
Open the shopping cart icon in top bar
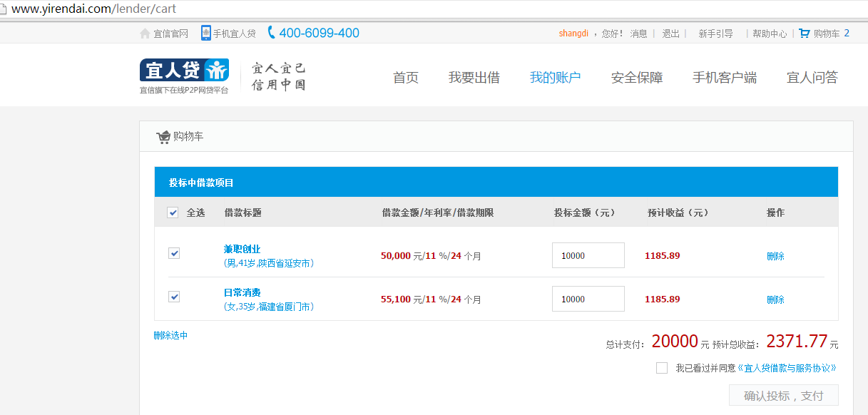[805, 33]
